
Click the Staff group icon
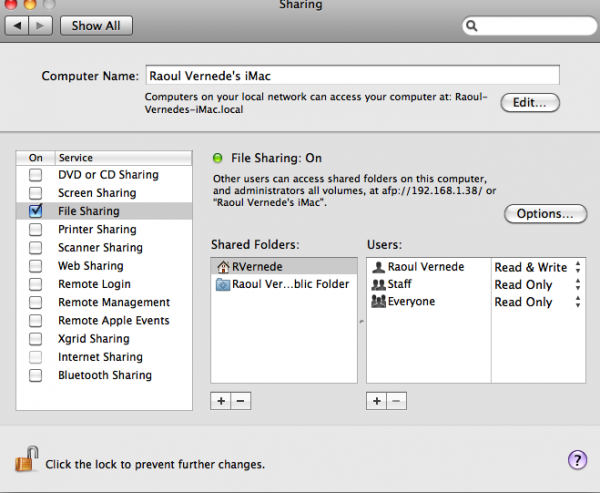(x=378, y=284)
